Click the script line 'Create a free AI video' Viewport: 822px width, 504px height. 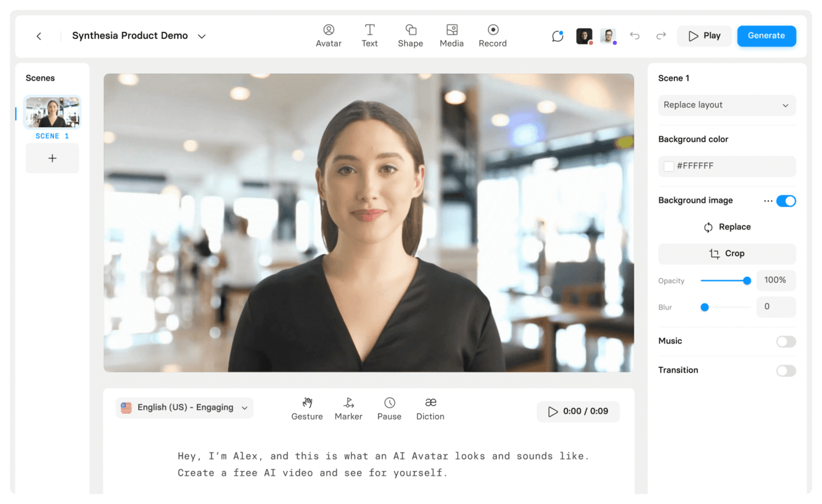tap(313, 473)
